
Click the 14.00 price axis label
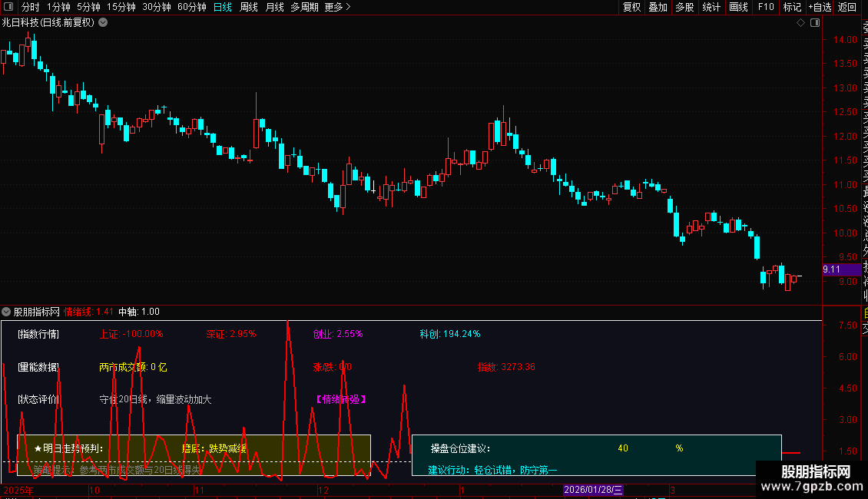845,40
